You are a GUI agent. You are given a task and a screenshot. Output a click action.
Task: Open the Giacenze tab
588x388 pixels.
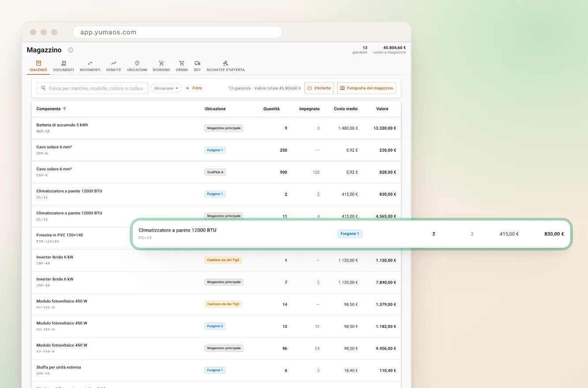click(38, 67)
